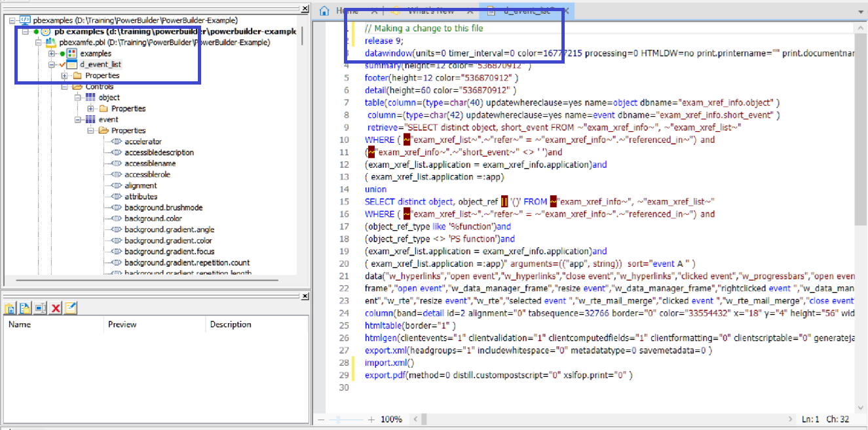
Task: Click the Rename clip icon
Action: 40,308
